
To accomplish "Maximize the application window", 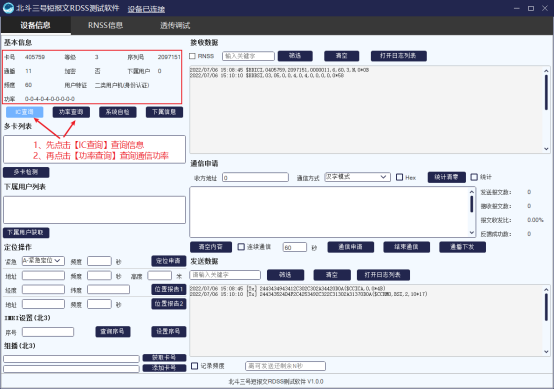I will 531,8.
